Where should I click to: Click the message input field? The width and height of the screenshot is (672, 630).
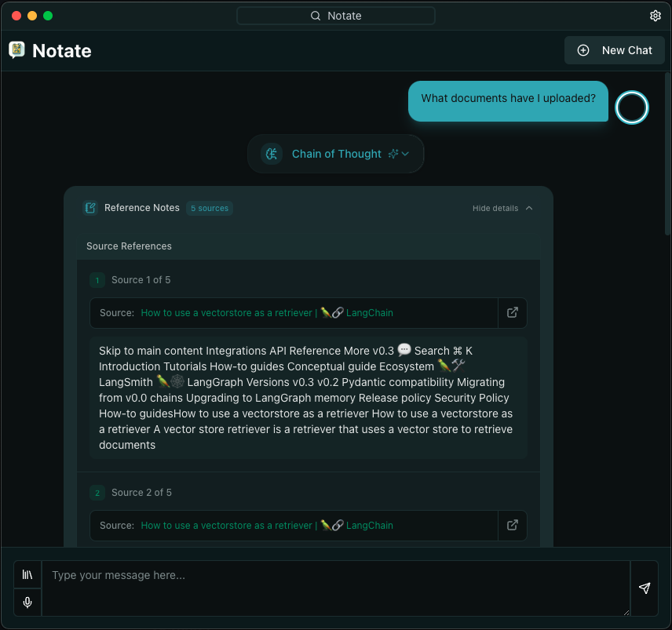click(x=336, y=588)
